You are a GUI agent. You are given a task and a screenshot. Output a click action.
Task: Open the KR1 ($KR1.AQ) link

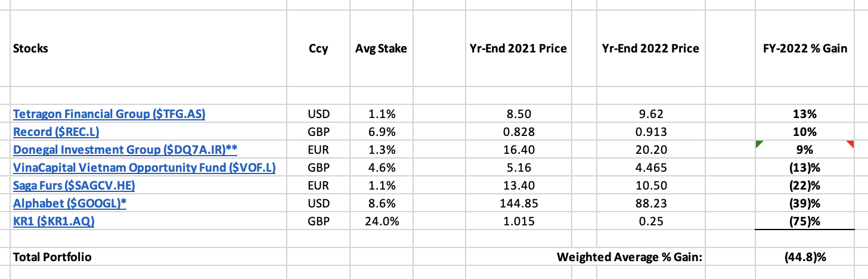[54, 222]
